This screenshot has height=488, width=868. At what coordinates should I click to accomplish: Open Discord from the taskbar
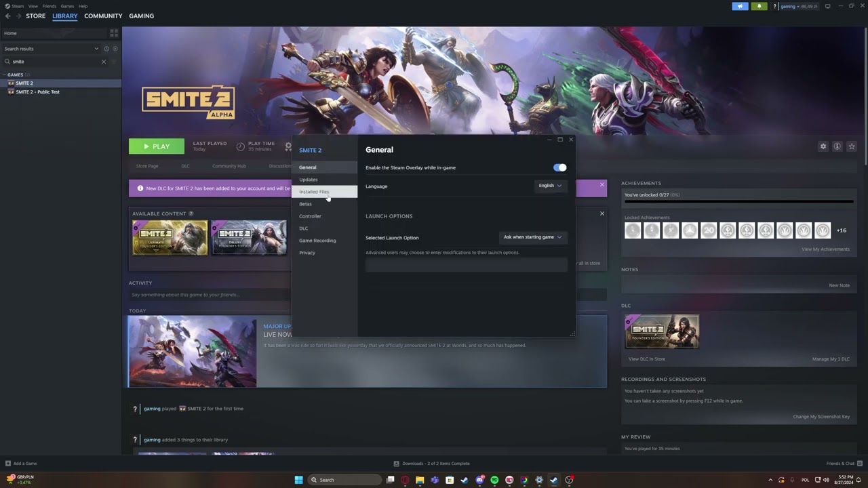pos(479,480)
